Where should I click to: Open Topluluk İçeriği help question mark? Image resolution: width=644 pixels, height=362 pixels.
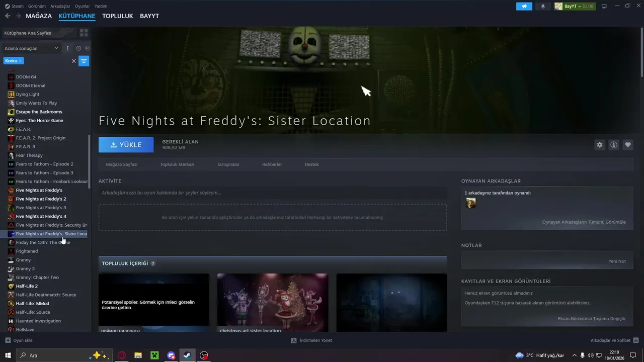click(153, 263)
